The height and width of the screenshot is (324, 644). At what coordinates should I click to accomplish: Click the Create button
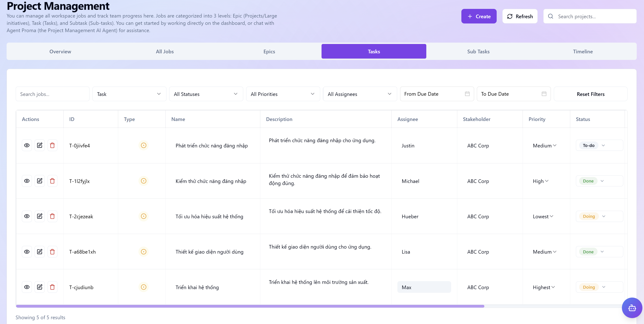[x=479, y=16]
